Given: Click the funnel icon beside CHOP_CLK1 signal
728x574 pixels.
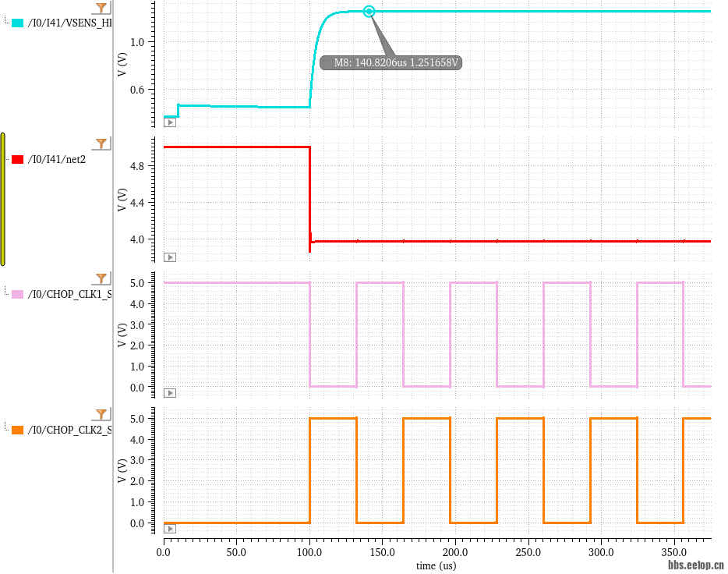Looking at the screenshot, I should pyautogui.click(x=101, y=278).
